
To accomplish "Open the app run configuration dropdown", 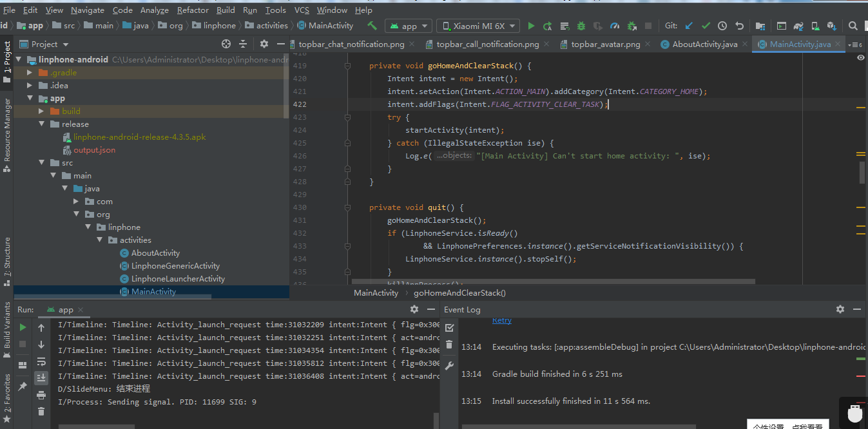I will coord(409,26).
